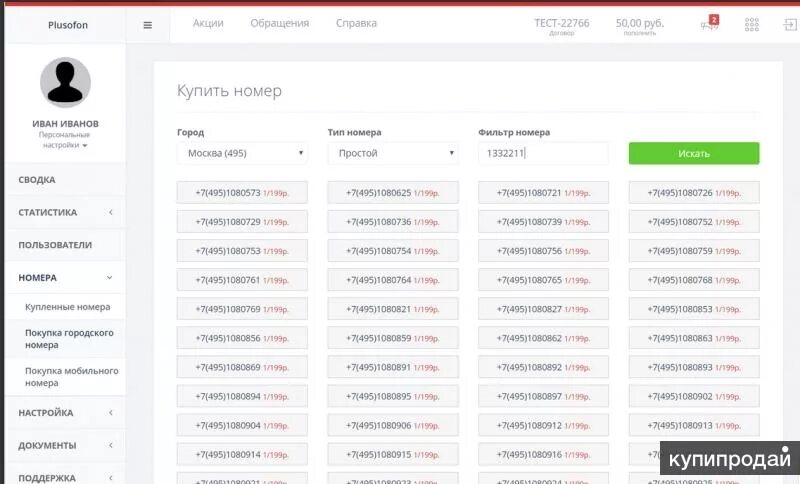Select number +7(495)1080573
The height and width of the screenshot is (484, 800).
[x=242, y=193]
